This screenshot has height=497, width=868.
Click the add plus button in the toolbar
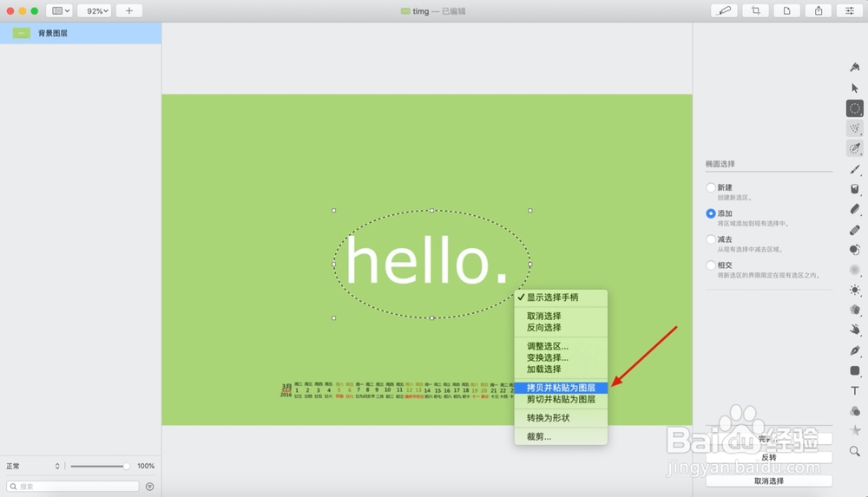129,10
